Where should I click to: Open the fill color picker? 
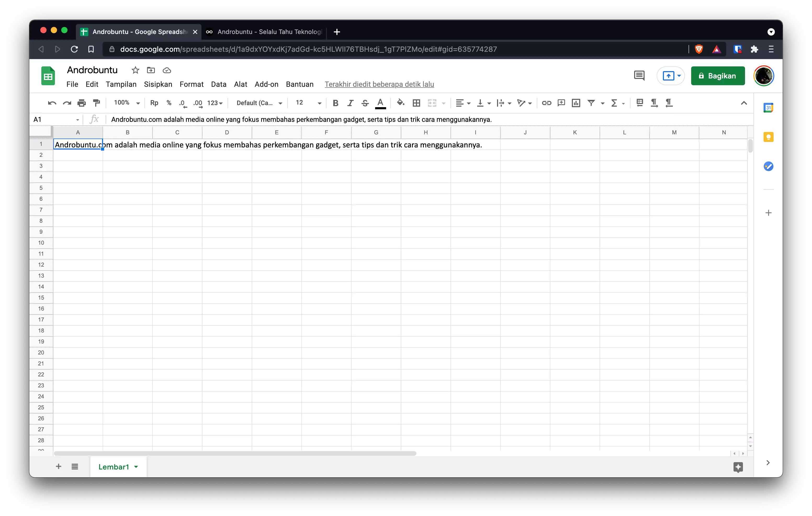(x=401, y=103)
